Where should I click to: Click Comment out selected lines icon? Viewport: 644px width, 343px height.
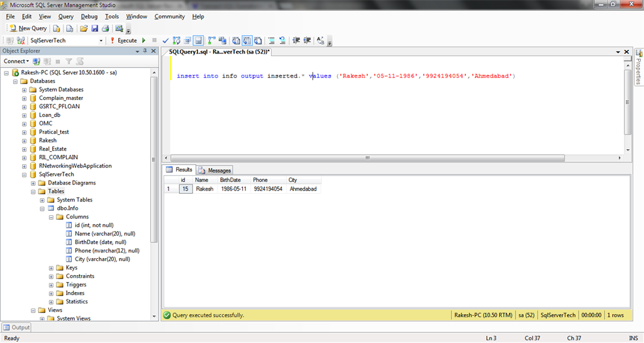271,40
